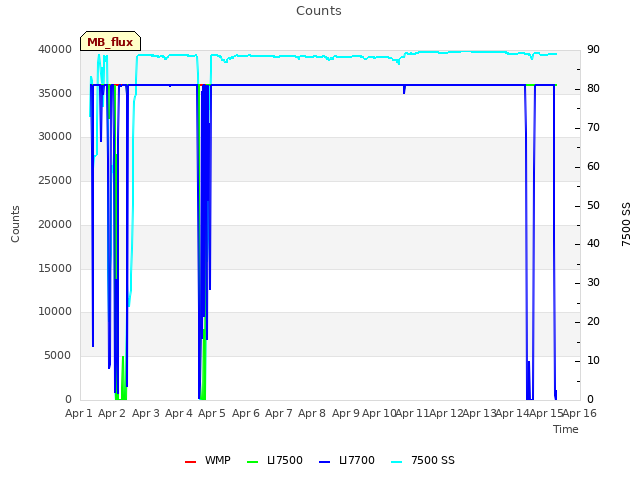Click the 40000 left axis value
This screenshot has width=640, height=480.
(55, 49)
